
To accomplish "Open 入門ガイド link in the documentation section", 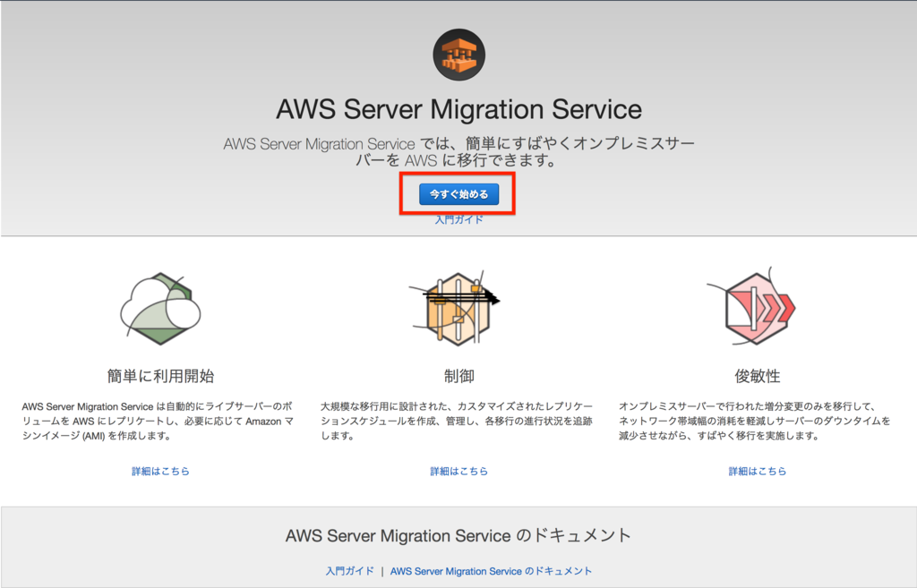I will [350, 571].
